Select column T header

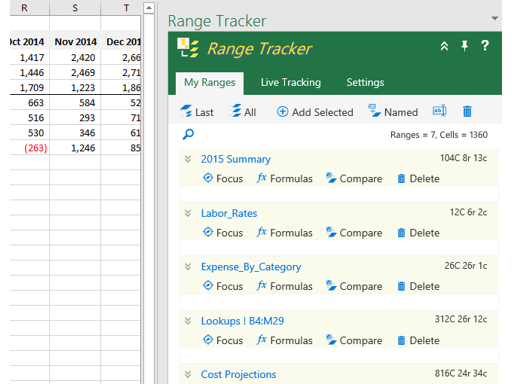[121, 8]
